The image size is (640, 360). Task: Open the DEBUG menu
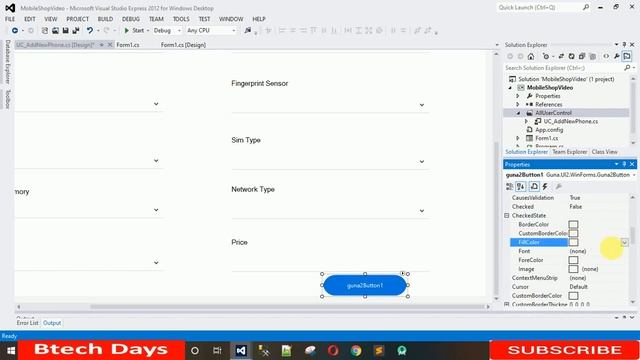(x=131, y=19)
